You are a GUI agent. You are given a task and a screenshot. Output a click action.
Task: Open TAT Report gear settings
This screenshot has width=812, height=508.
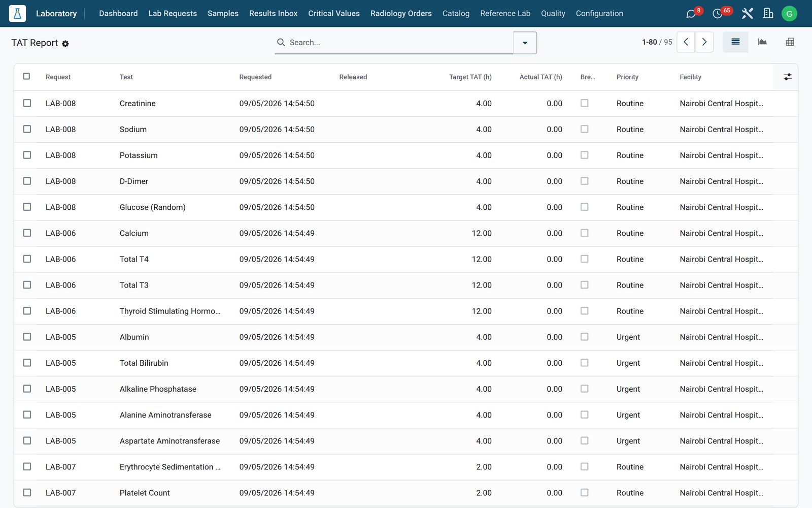[65, 44]
